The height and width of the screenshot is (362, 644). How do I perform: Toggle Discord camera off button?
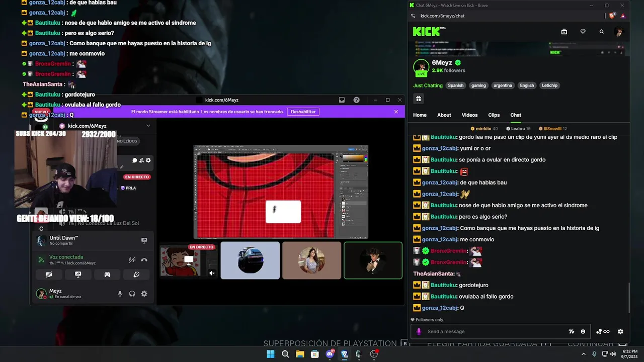49,275
